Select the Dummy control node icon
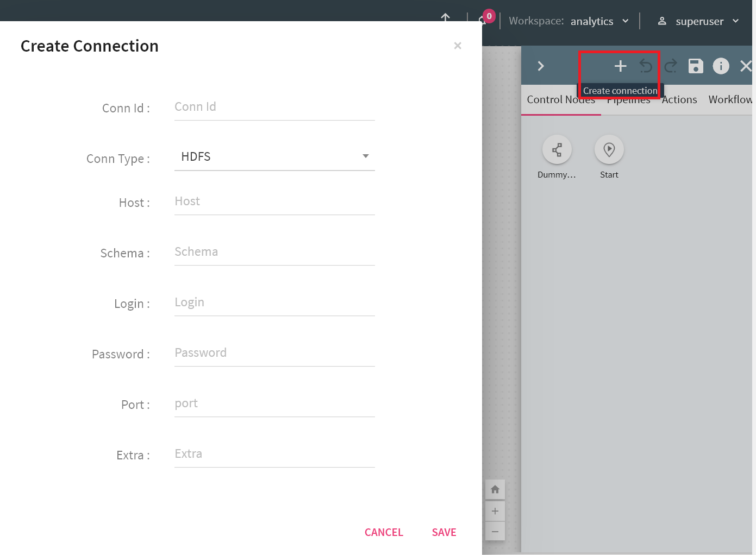This screenshot has height=555, width=756. (x=557, y=150)
